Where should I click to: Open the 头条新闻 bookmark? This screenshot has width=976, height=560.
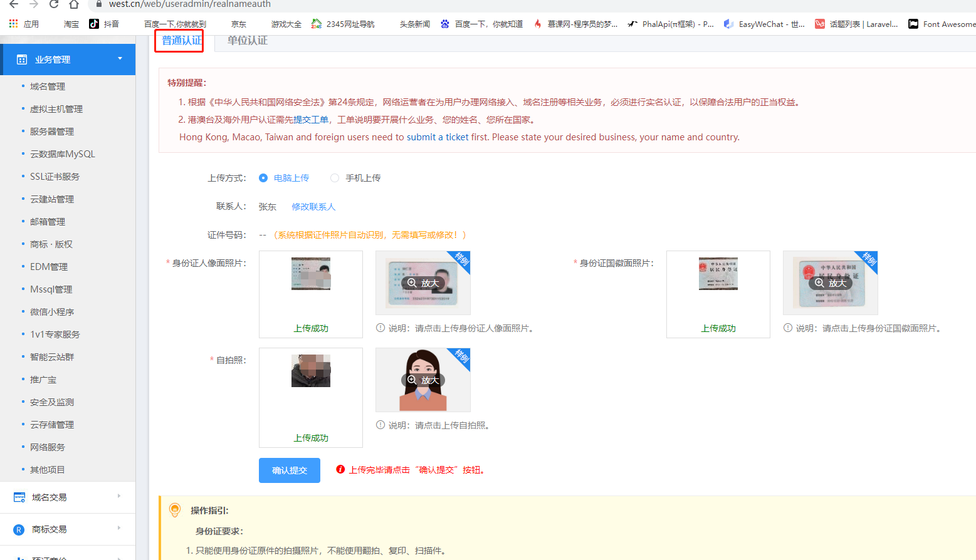(415, 24)
